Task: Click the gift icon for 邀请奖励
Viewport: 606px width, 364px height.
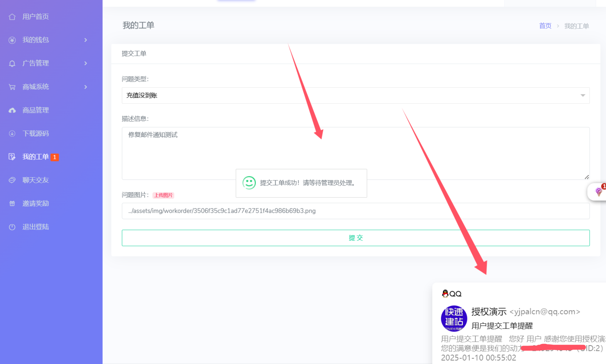Action: [x=12, y=204]
